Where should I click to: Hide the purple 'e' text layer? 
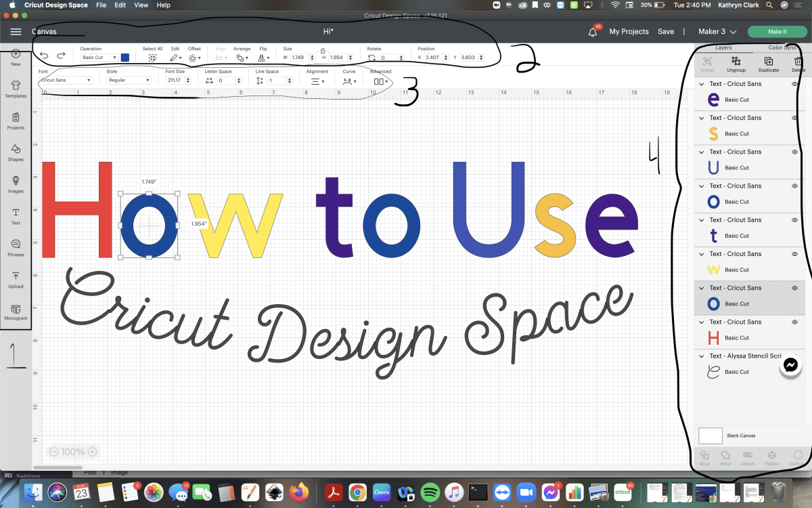coord(794,84)
